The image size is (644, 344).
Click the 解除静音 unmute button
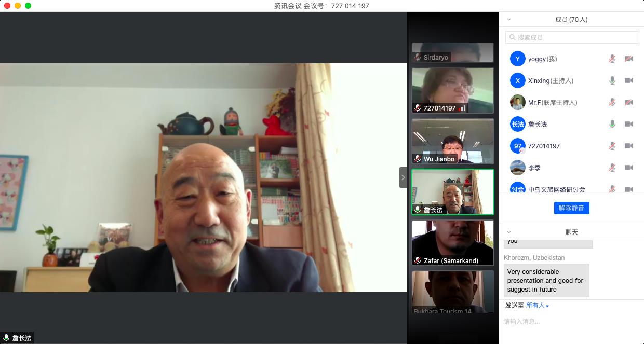point(571,208)
